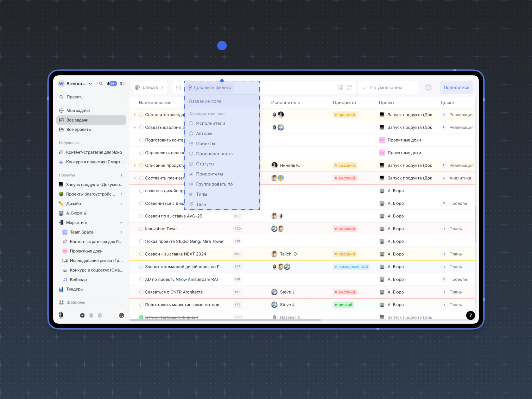The image size is (532, 399).
Task: Expand the Дизайн project chevron
Action: pyautogui.click(x=121, y=204)
